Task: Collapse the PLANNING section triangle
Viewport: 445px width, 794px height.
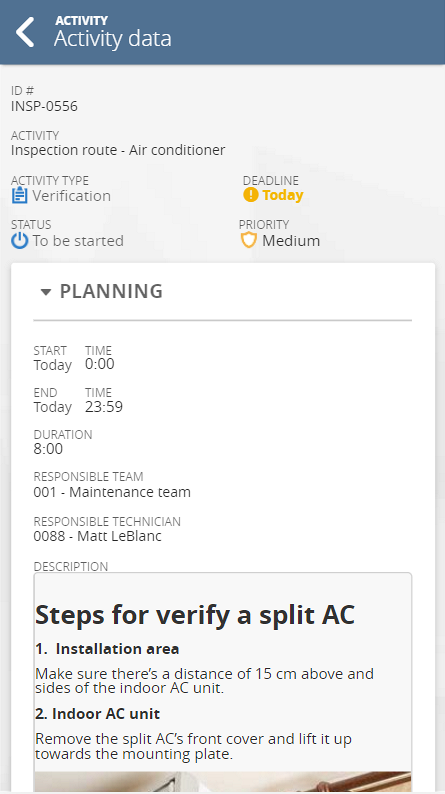Action: click(x=46, y=292)
